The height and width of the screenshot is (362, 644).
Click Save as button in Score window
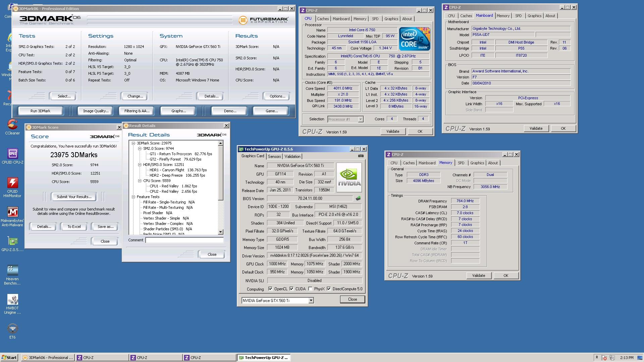[x=105, y=227]
